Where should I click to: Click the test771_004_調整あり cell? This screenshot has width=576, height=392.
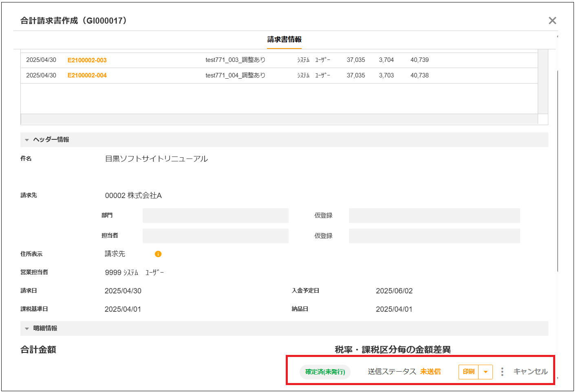pos(235,75)
